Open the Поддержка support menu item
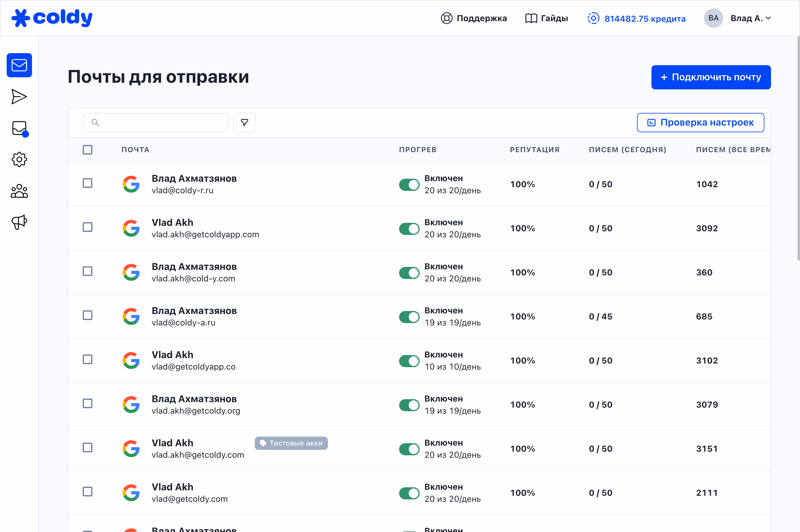This screenshot has height=532, width=800. pyautogui.click(x=474, y=18)
